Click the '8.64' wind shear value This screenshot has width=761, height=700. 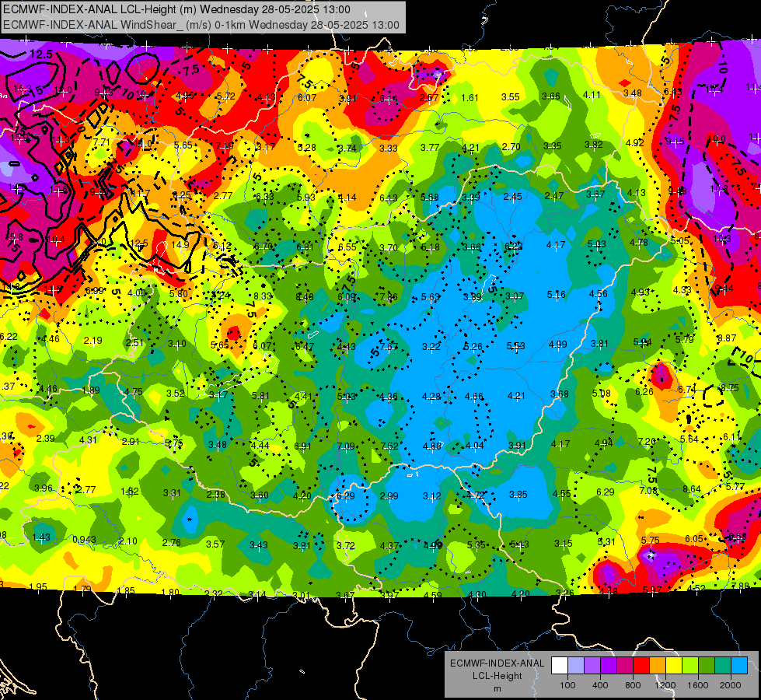tap(692, 488)
